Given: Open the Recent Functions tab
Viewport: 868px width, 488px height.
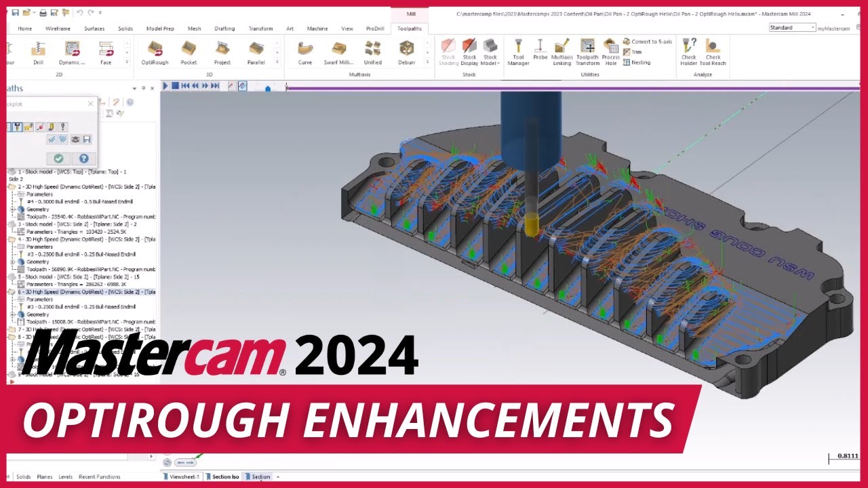Looking at the screenshot, I should (99, 477).
